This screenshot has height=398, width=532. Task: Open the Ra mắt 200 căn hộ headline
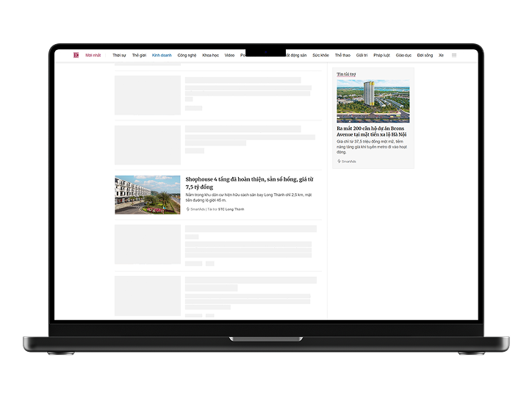[372, 131]
